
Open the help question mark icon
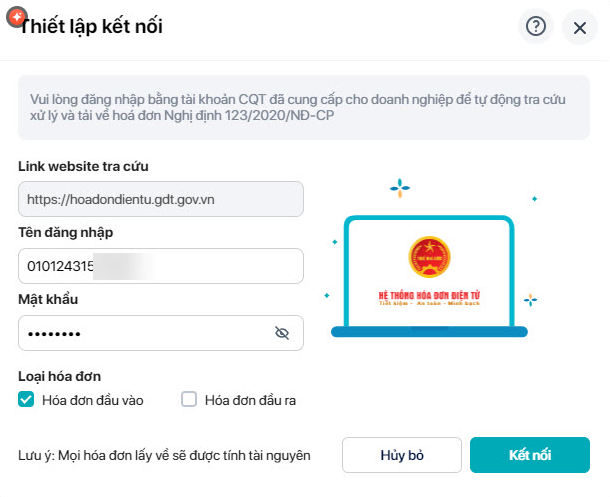pos(536,27)
